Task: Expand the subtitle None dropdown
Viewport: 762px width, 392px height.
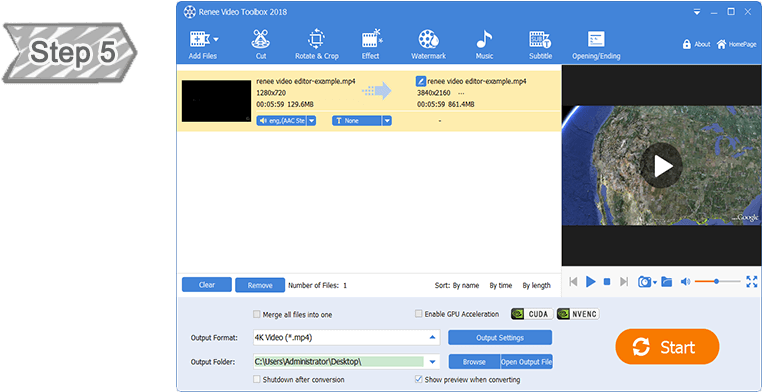Action: coord(387,120)
